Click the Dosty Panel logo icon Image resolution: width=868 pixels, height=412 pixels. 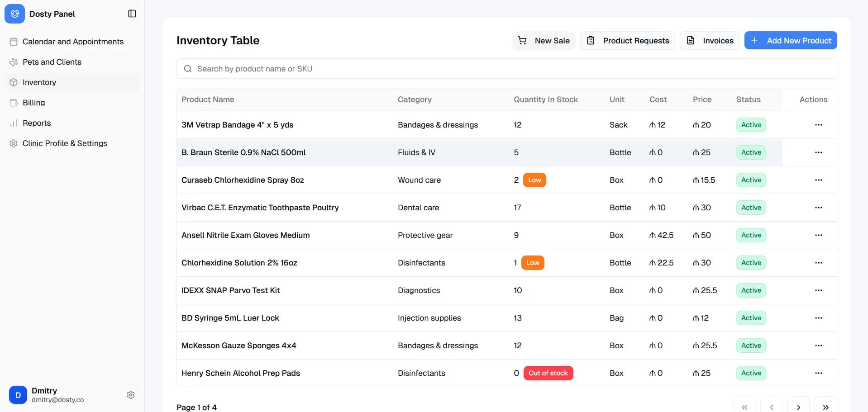14,14
